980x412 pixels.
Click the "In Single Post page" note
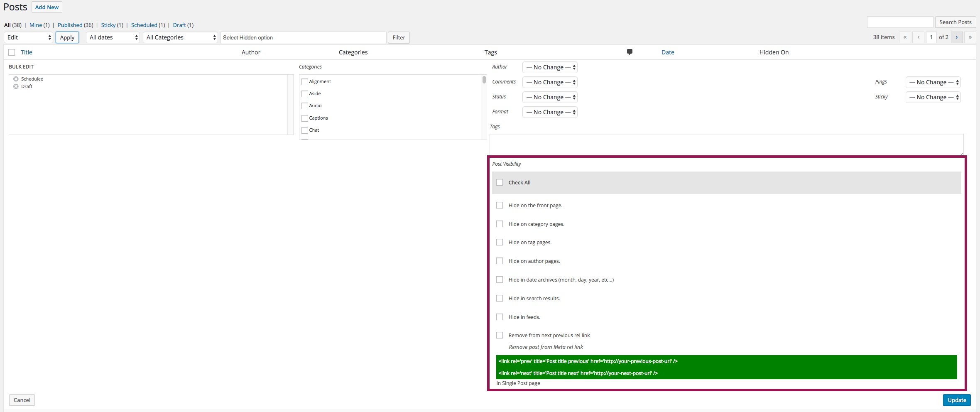(518, 383)
